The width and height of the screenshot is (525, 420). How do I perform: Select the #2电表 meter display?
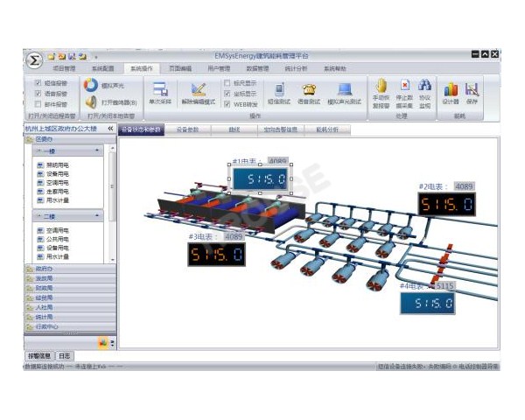[x=447, y=205]
